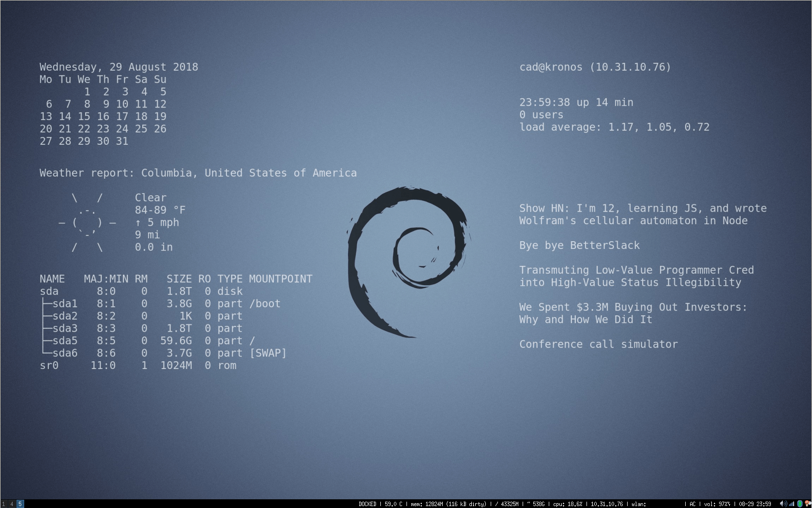The height and width of the screenshot is (508, 812).
Task: Click the /boot mountpoint
Action: [x=265, y=304]
